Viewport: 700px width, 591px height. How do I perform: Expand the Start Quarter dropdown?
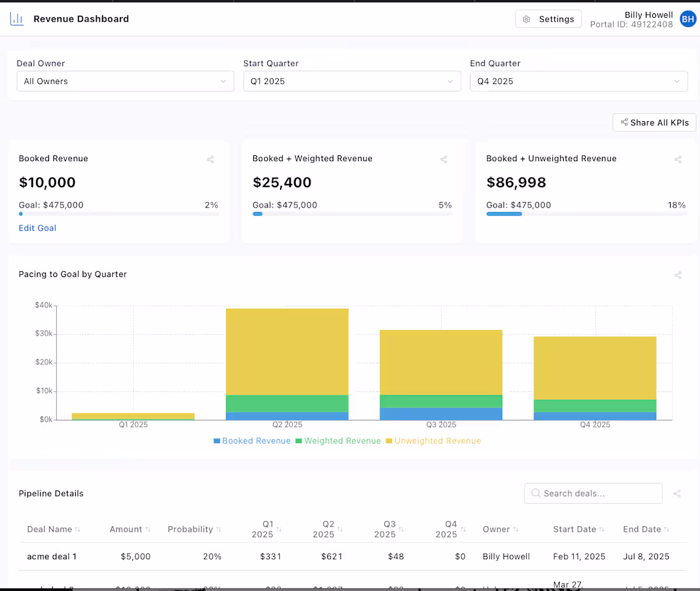pos(352,82)
